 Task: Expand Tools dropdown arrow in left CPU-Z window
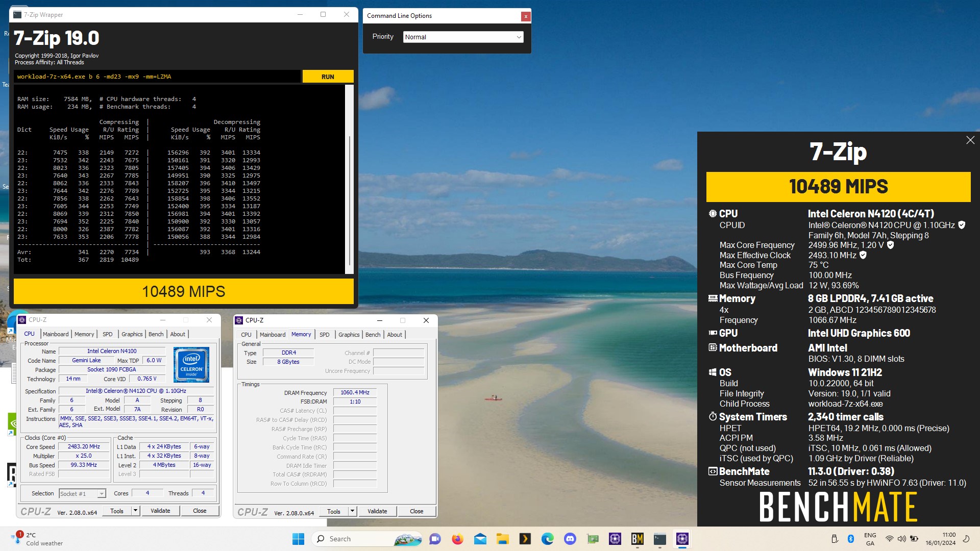pyautogui.click(x=135, y=511)
